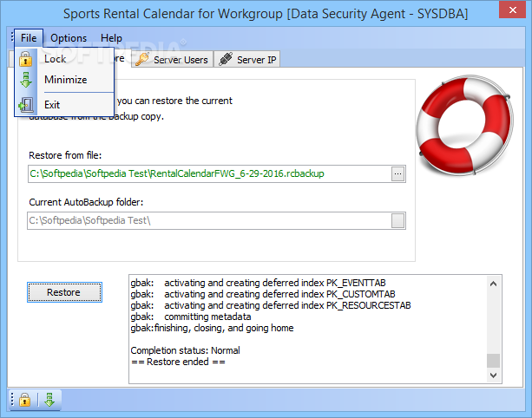Choose Exit from the File menu

pos(64,105)
